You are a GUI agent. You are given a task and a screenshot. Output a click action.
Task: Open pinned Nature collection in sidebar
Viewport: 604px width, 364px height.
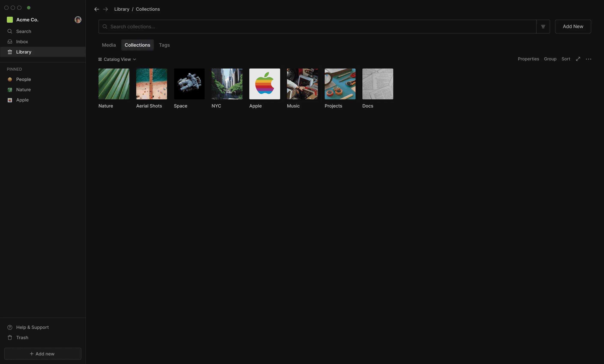click(43, 90)
